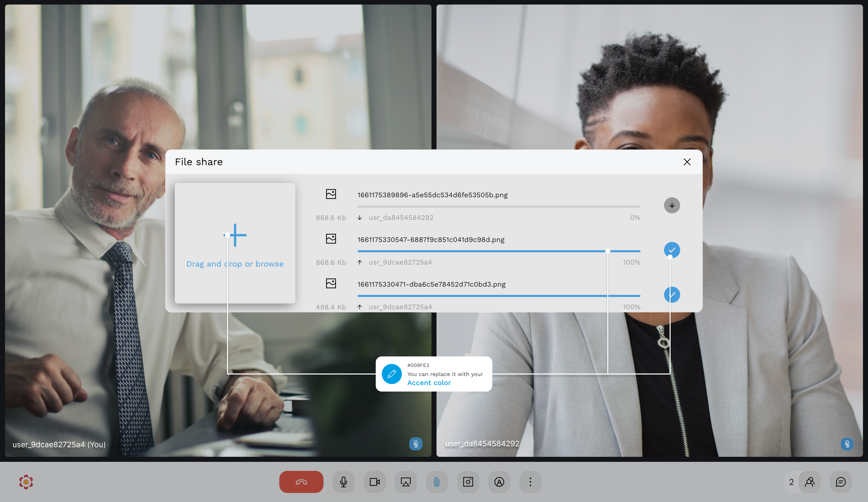Screen dimensions: 868x502
Task: Click the user_da8454584292 name label
Action: point(482,444)
